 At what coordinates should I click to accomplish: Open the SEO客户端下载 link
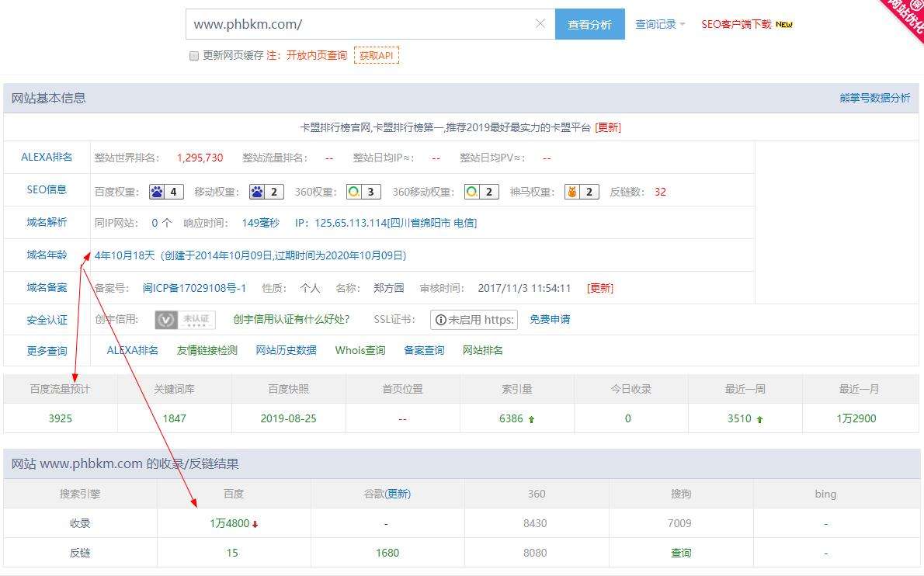coord(736,24)
